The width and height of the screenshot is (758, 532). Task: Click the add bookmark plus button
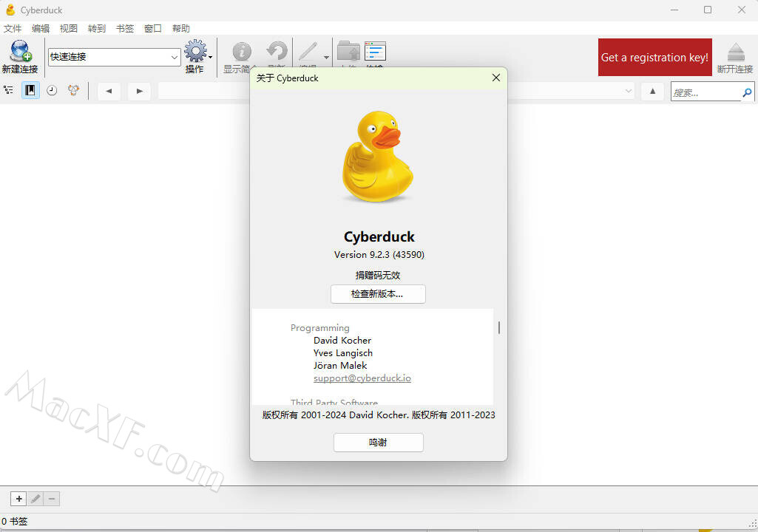pos(19,499)
